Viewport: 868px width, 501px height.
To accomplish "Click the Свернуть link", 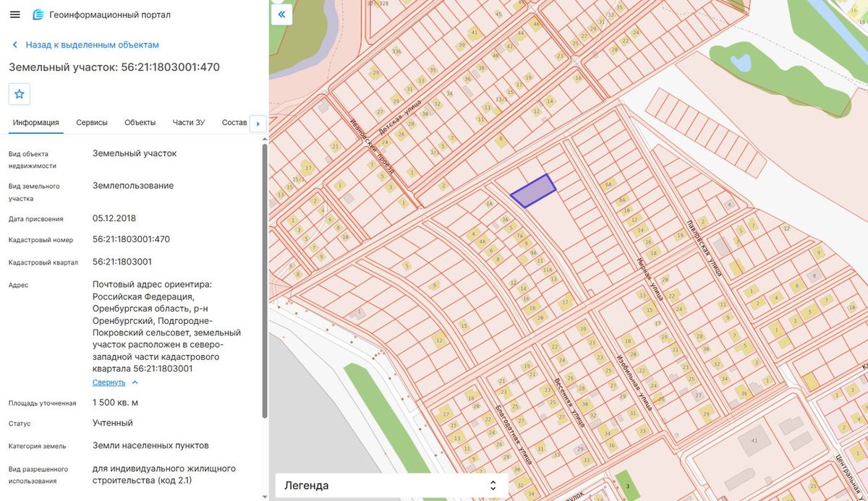I will click(109, 382).
